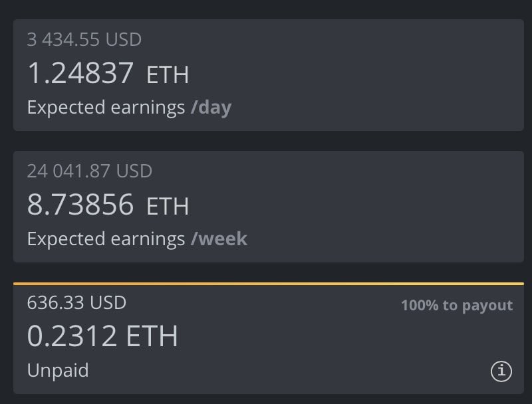Open the Expected earnings /week card
Screen dimensions: 532x404
click(x=269, y=207)
